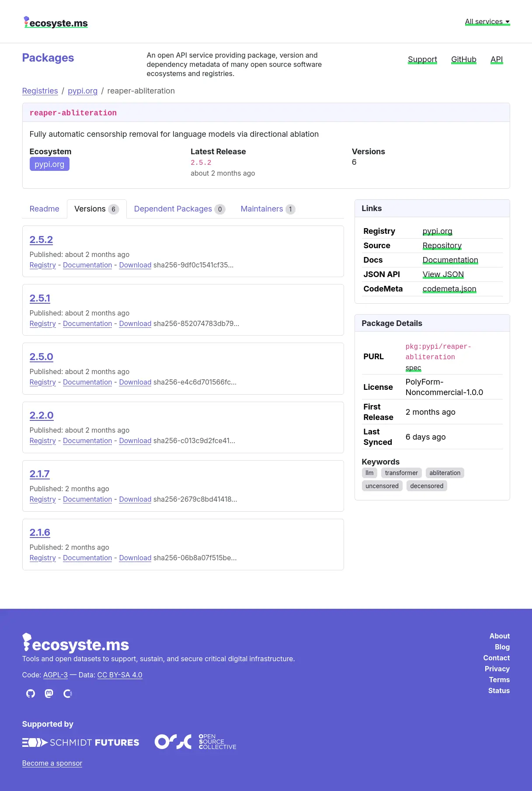Open pypi.org Registry link in Links panel
Screen dimensions: 532x791
[x=438, y=231]
